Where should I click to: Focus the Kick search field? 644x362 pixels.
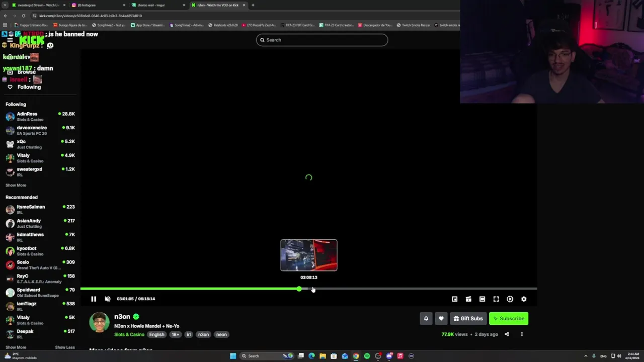(322, 40)
